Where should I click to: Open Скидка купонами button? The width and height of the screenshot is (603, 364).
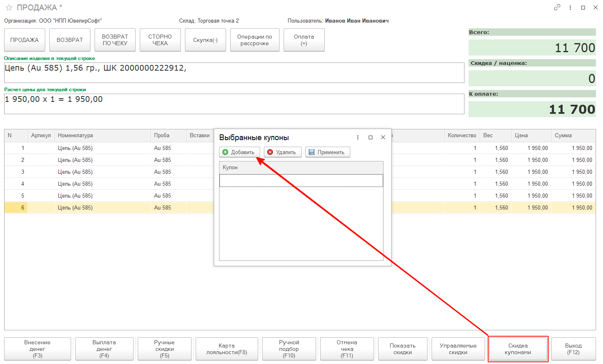pos(518,349)
